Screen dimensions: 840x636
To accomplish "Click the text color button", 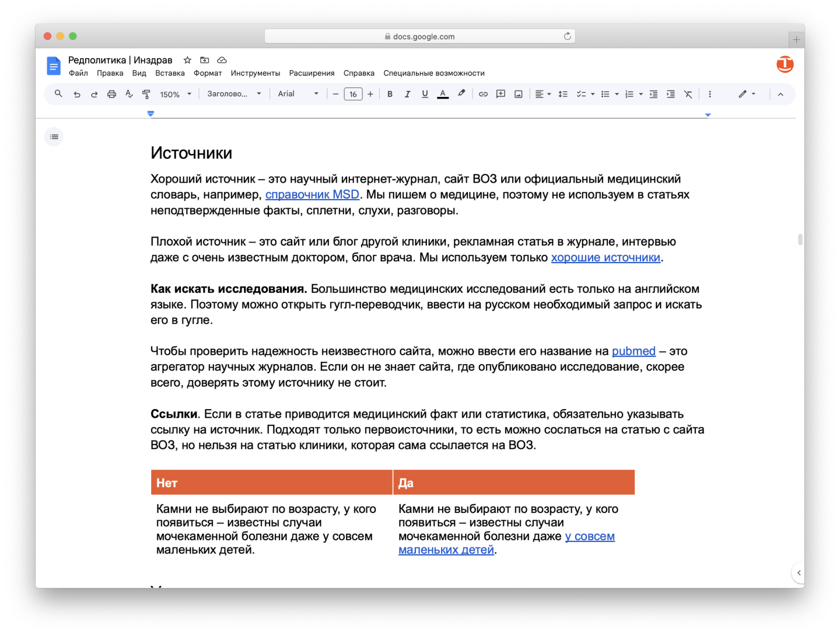I will [x=443, y=94].
